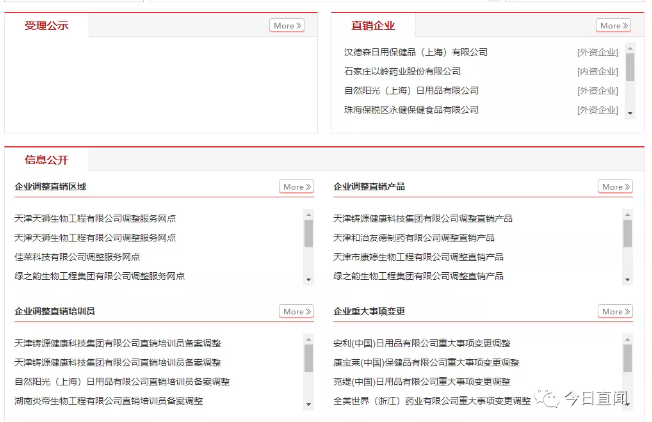
Task: Click scrollbar thumb of 企业重大事项变更 list
Action: click(x=627, y=358)
